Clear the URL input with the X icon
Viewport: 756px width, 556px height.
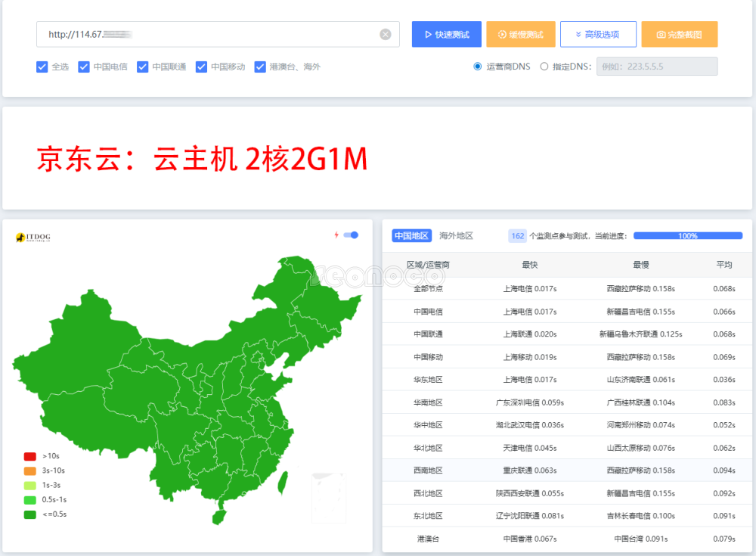pyautogui.click(x=386, y=34)
